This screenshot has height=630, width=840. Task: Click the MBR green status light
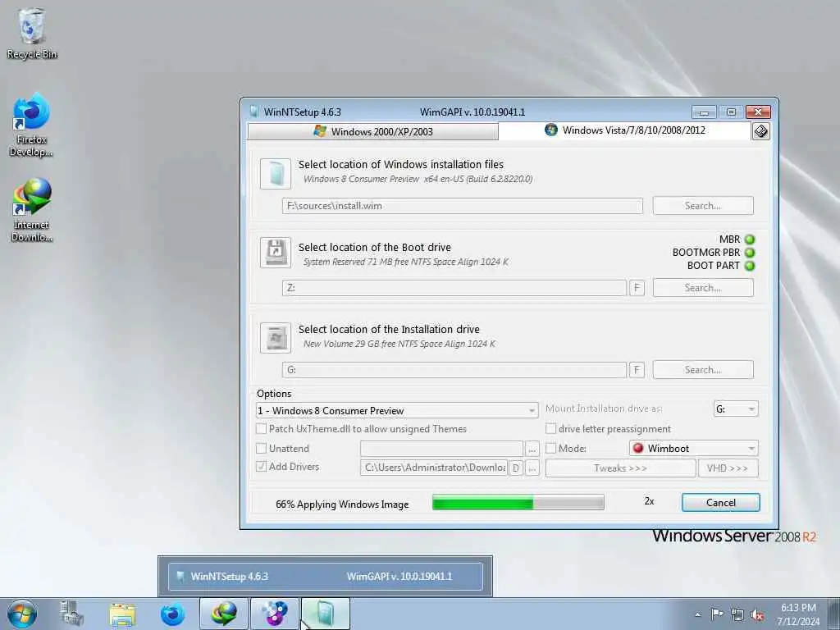(750, 240)
